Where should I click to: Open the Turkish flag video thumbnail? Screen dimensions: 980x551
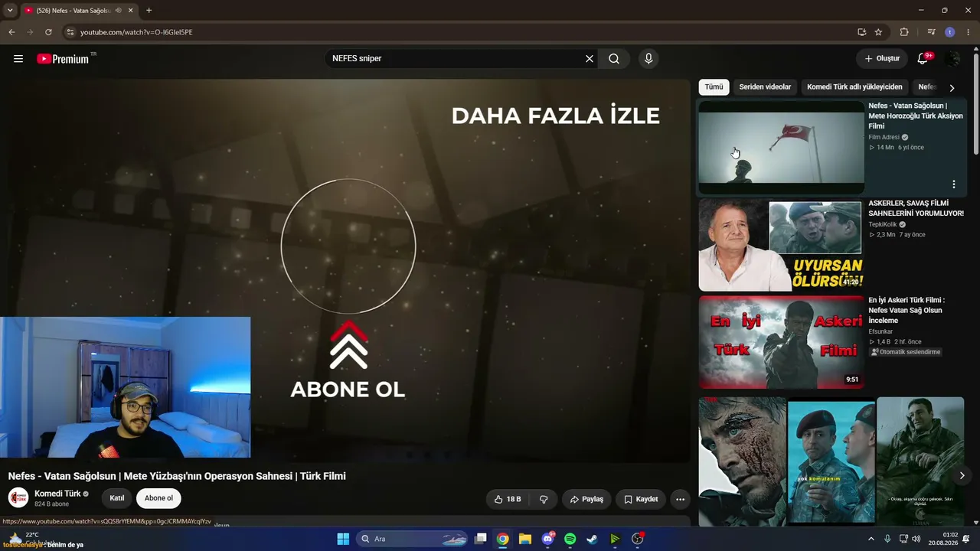(x=781, y=148)
